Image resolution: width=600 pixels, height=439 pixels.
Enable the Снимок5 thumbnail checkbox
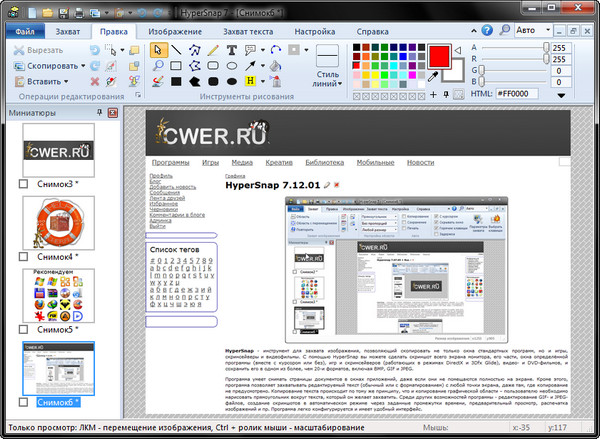[25, 329]
